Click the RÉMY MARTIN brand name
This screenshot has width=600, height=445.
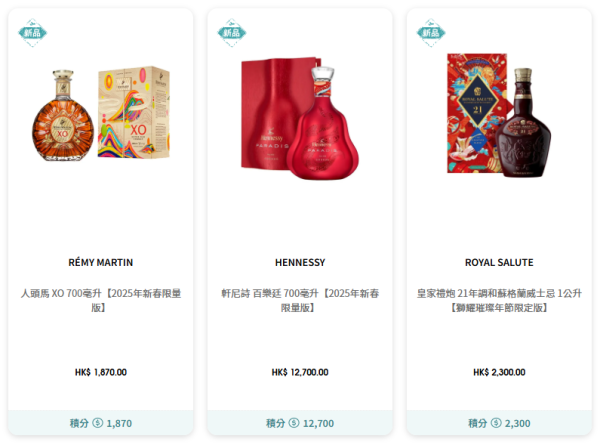pyautogui.click(x=101, y=262)
